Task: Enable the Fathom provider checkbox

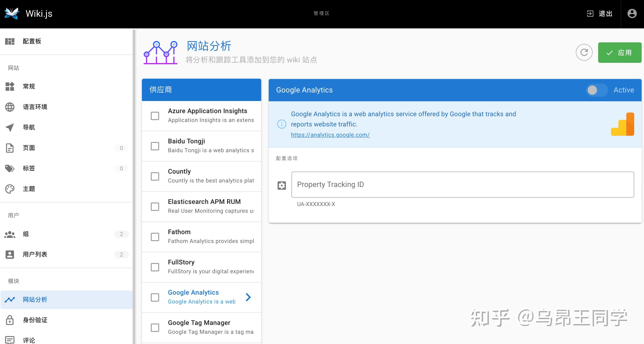Action: tap(154, 237)
